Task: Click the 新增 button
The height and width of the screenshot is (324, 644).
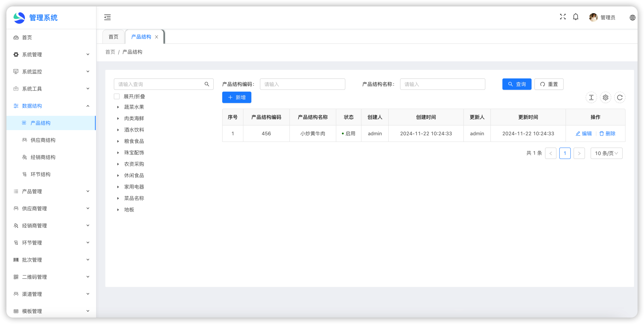Action: click(x=236, y=97)
